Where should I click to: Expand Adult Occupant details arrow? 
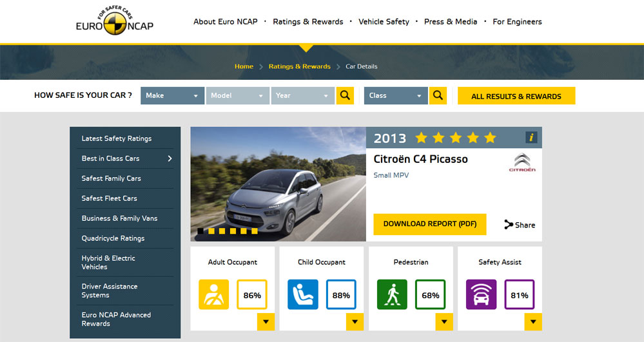[x=266, y=322]
